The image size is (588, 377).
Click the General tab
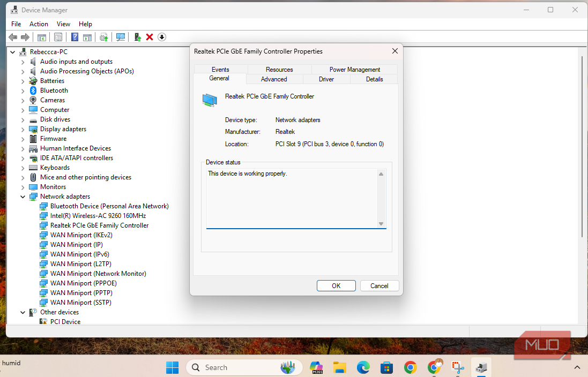tap(219, 78)
